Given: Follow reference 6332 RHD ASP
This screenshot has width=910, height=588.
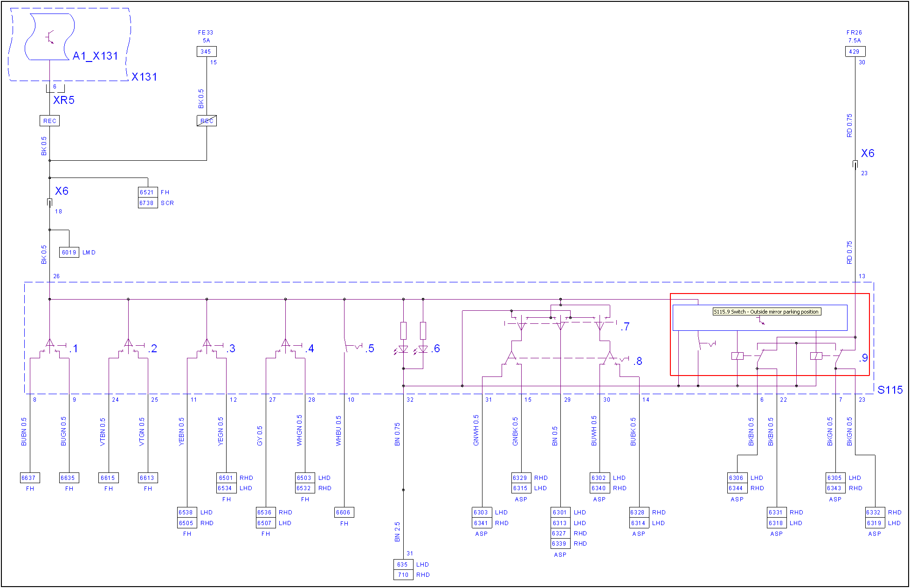Looking at the screenshot, I should click(x=874, y=513).
